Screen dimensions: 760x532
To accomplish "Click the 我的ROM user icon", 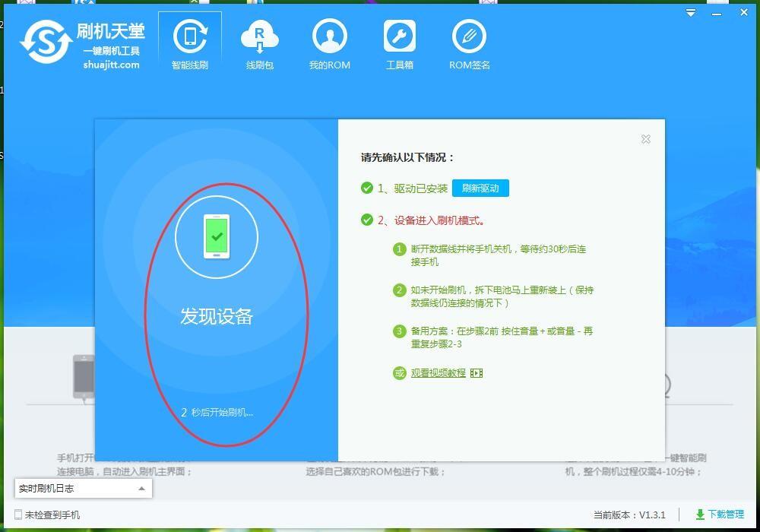I will tap(330, 35).
